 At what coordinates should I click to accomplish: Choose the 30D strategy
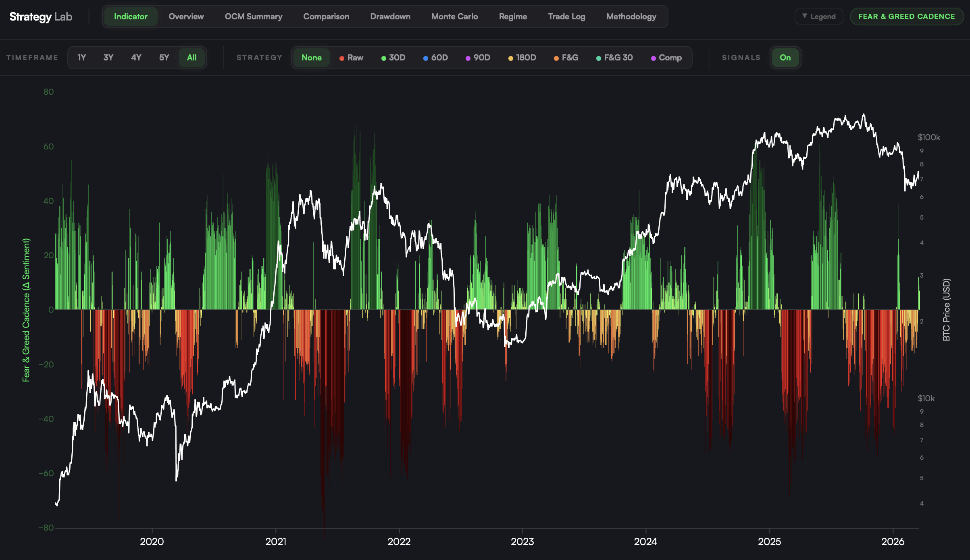pyautogui.click(x=393, y=58)
